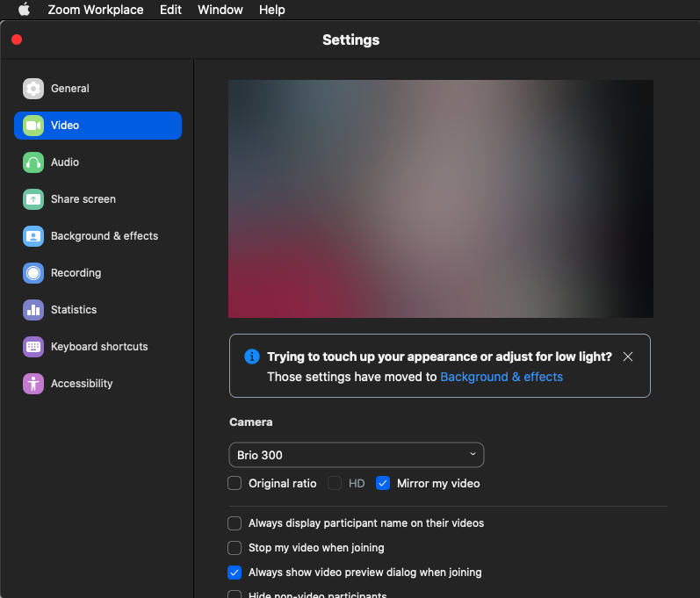Viewport: 700px width, 598px height.
Task: Open Background & effects settings tab
Action: click(x=97, y=236)
